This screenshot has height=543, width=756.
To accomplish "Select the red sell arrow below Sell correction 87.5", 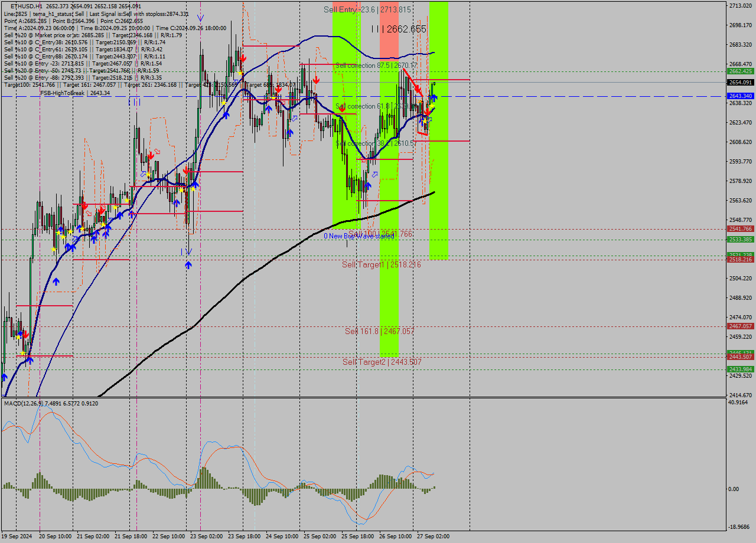I will (x=418, y=89).
